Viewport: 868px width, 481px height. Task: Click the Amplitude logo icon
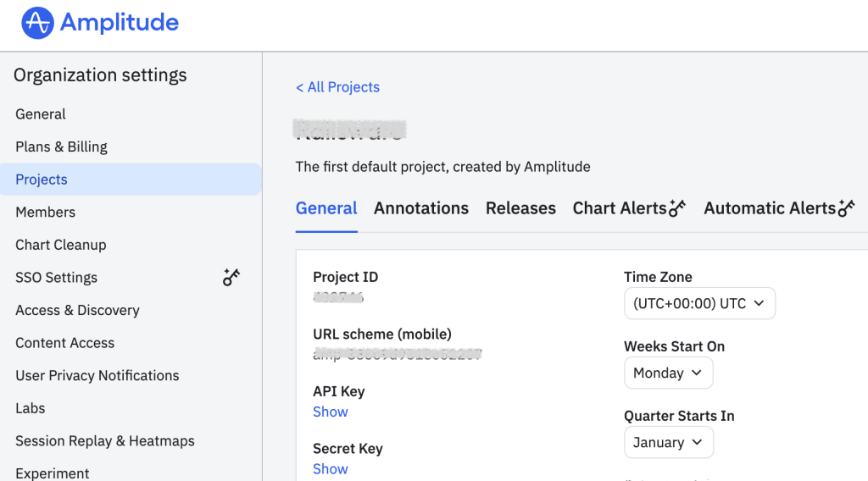coord(37,23)
